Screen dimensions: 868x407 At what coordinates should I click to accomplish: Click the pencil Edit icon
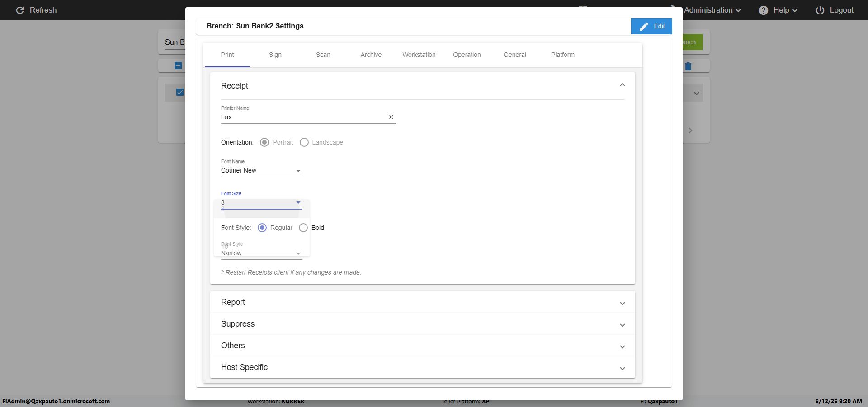point(644,27)
